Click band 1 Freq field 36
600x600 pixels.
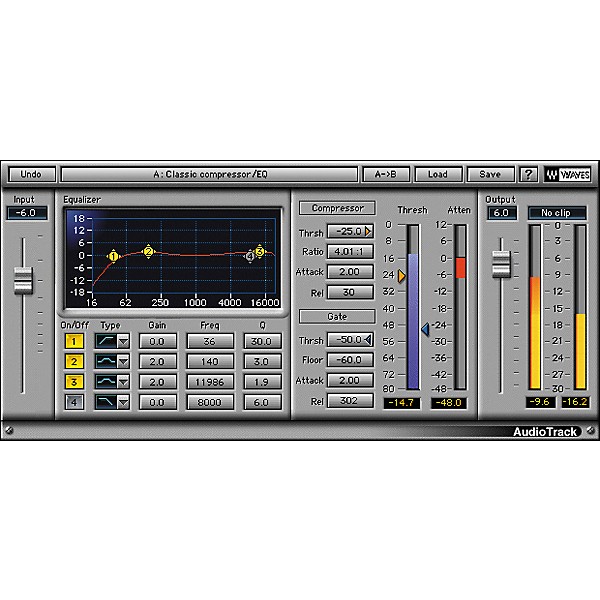(x=210, y=341)
